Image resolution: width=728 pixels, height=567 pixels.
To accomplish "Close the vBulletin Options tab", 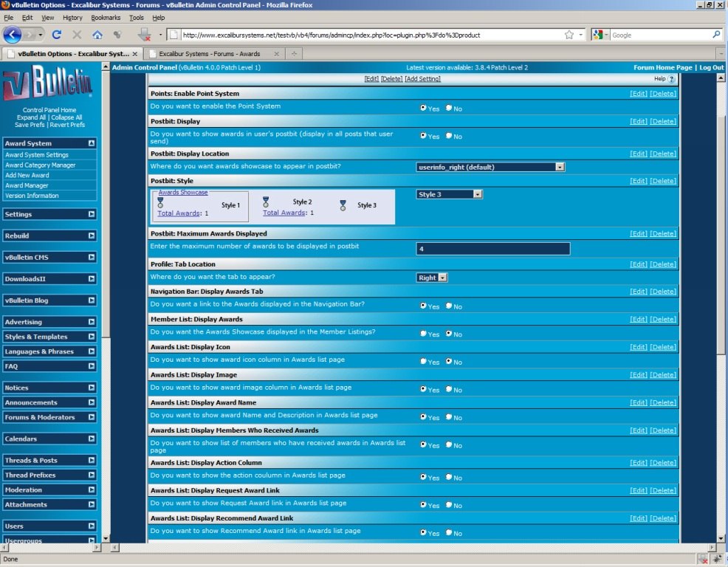I will tap(134, 54).
